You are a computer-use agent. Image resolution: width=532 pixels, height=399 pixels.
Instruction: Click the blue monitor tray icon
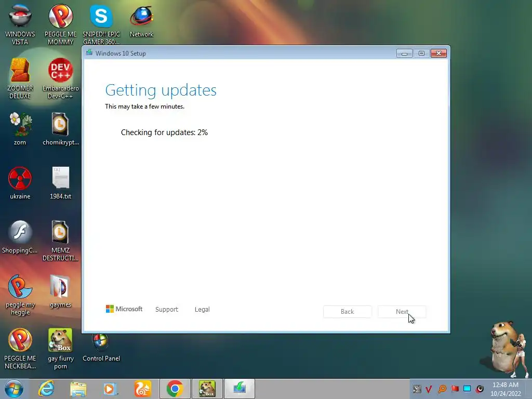pos(467,389)
